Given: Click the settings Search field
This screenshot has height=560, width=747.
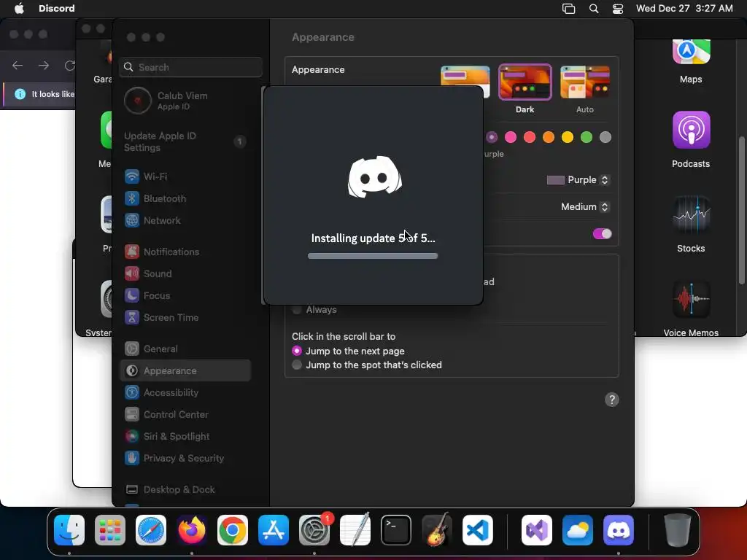Looking at the screenshot, I should (x=190, y=67).
